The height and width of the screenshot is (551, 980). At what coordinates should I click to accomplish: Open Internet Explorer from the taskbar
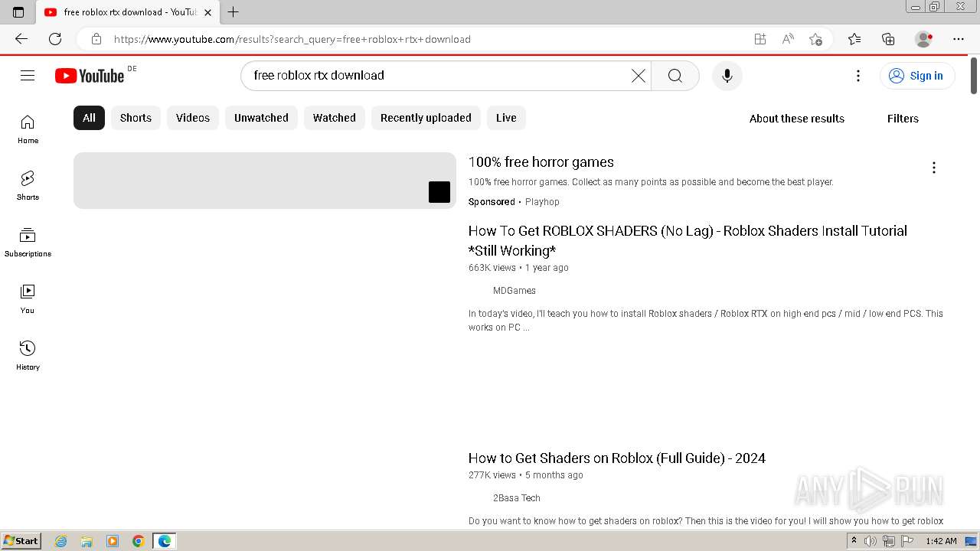[x=61, y=541]
